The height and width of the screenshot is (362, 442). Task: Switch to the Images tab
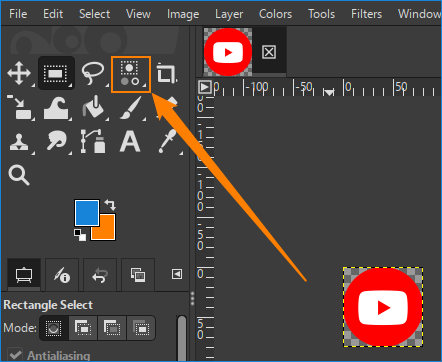click(x=138, y=275)
